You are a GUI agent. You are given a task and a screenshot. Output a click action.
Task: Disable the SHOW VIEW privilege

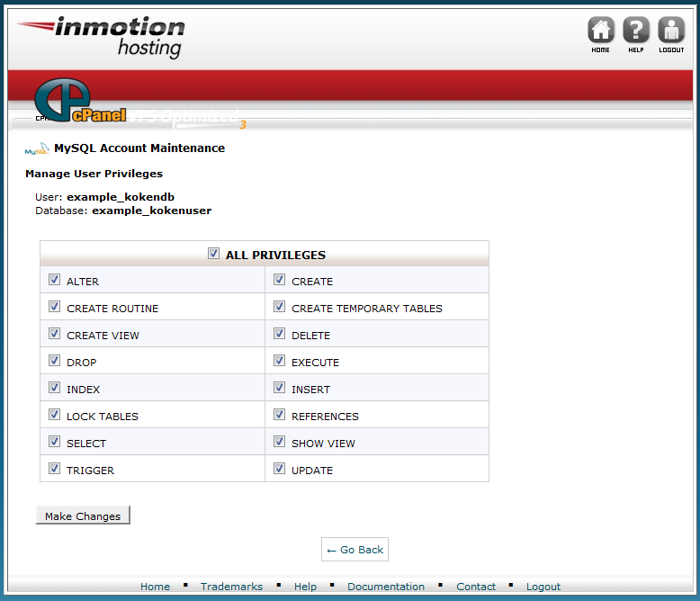[280, 442]
